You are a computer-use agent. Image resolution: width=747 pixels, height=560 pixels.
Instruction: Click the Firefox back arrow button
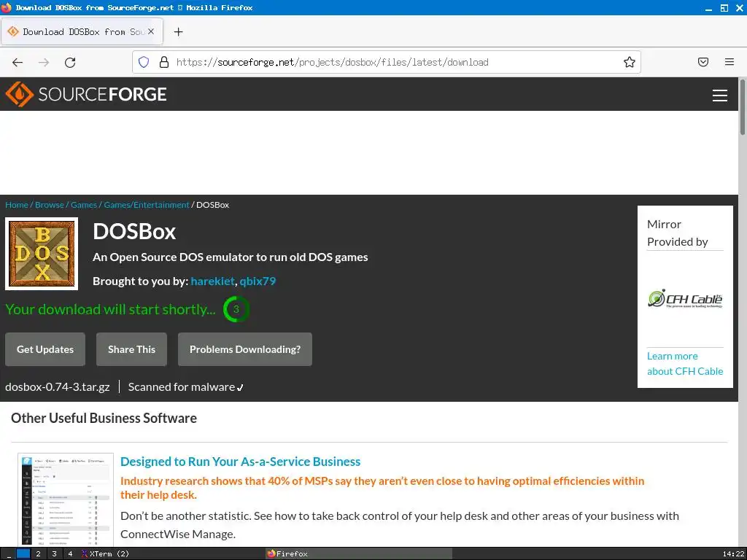pos(18,63)
